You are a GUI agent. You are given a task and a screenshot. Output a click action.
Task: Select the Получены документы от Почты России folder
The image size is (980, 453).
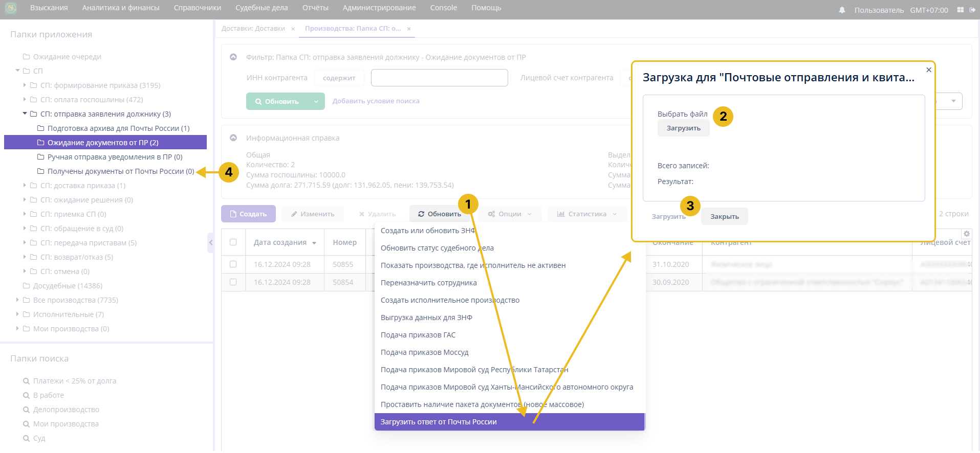pos(120,171)
